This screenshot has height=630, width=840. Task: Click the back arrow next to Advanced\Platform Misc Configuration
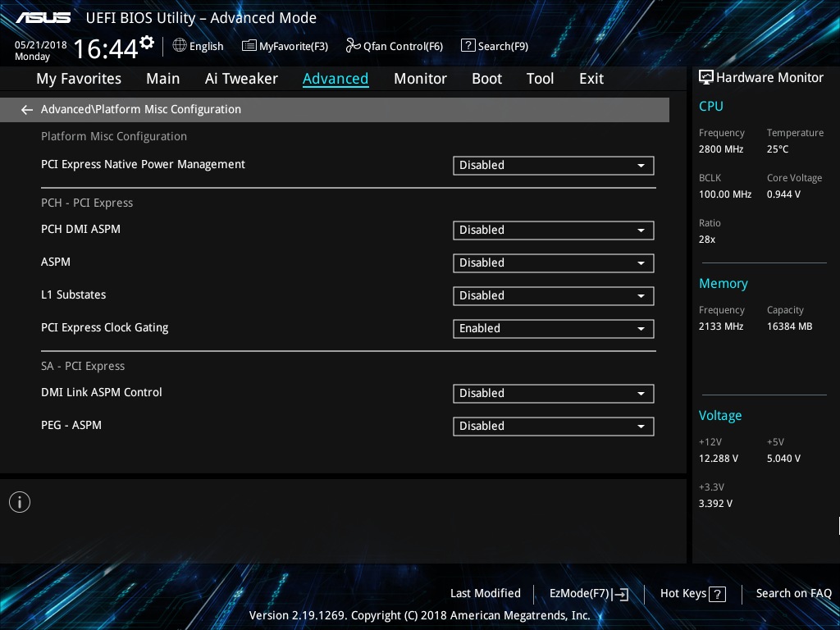point(27,110)
